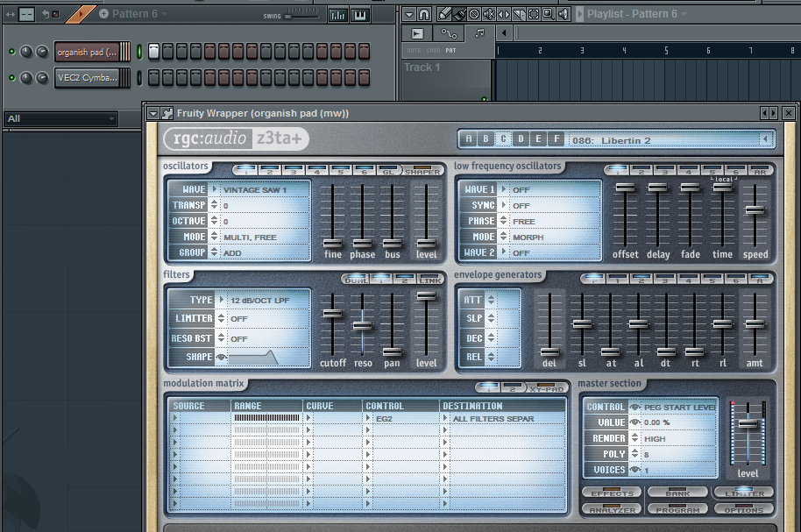This screenshot has width=801, height=532.
Task: Click the OPTIONS button
Action: click(x=744, y=509)
